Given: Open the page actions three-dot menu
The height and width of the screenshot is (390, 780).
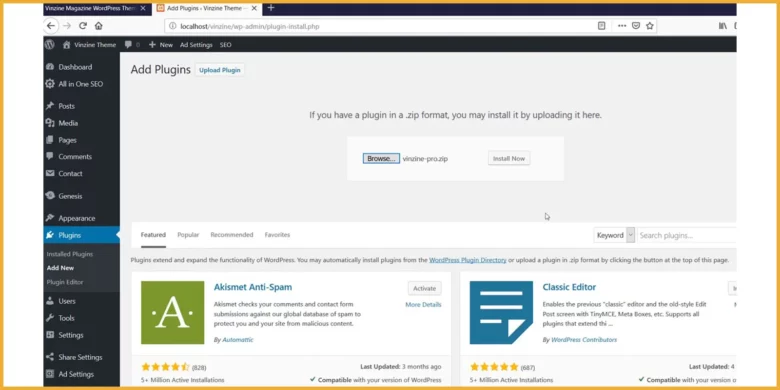Looking at the screenshot, I should tap(622, 26).
